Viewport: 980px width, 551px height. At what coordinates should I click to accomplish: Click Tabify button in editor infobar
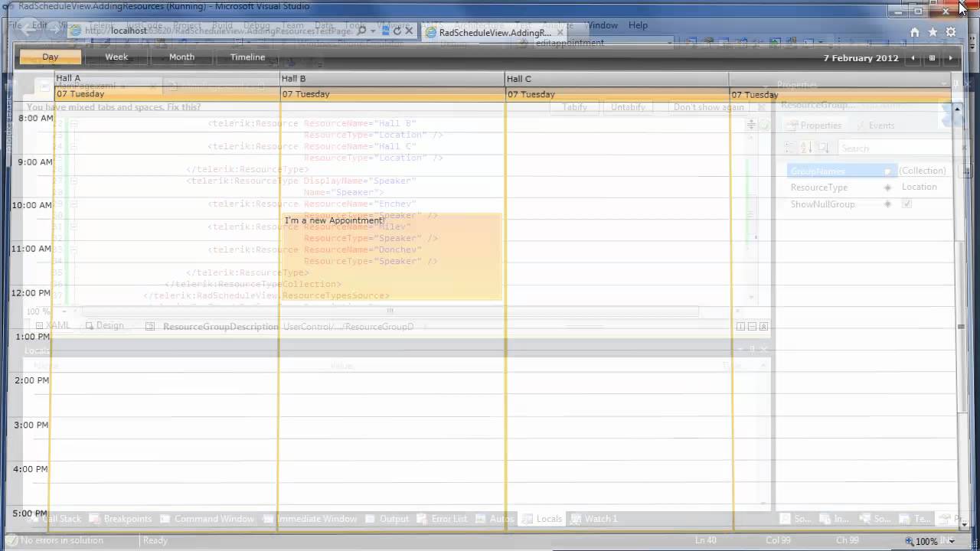pyautogui.click(x=575, y=107)
